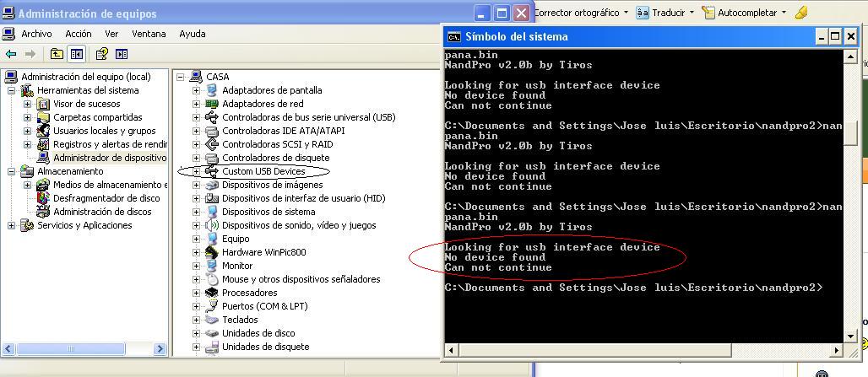Image resolution: width=868 pixels, height=377 pixels.
Task: Click the Hardware WinPic800 chip icon
Action: click(211, 252)
